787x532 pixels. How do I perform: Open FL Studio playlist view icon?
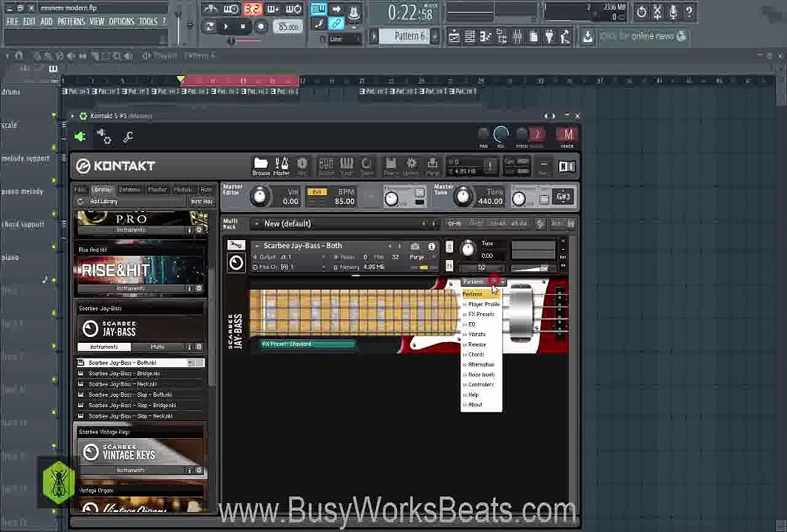[453, 36]
